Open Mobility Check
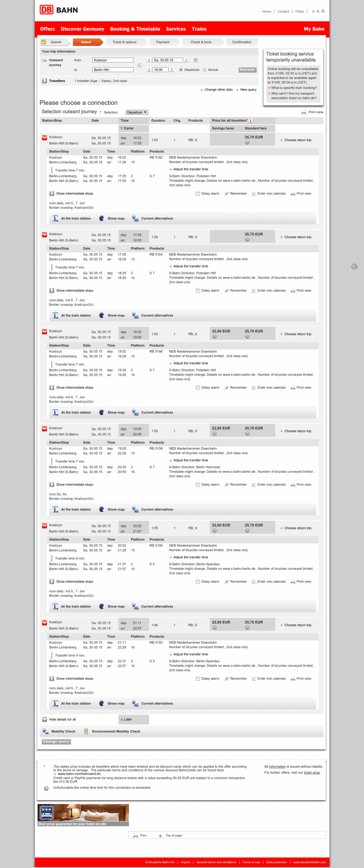 [59, 731]
